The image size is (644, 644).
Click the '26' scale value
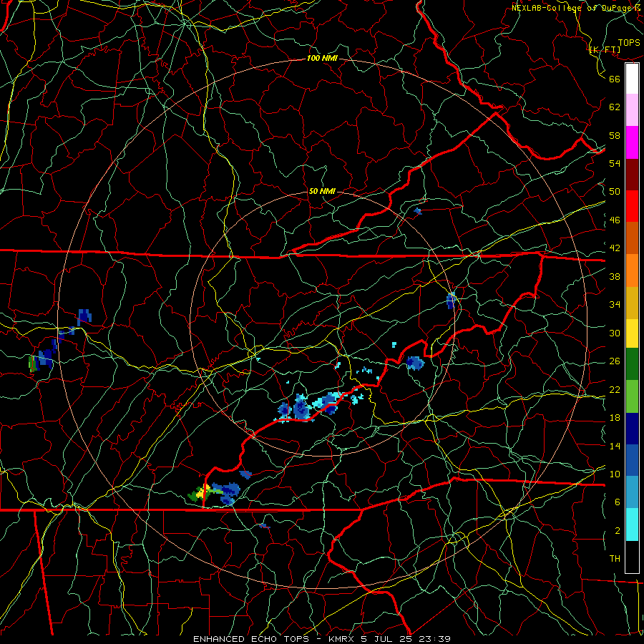click(615, 361)
